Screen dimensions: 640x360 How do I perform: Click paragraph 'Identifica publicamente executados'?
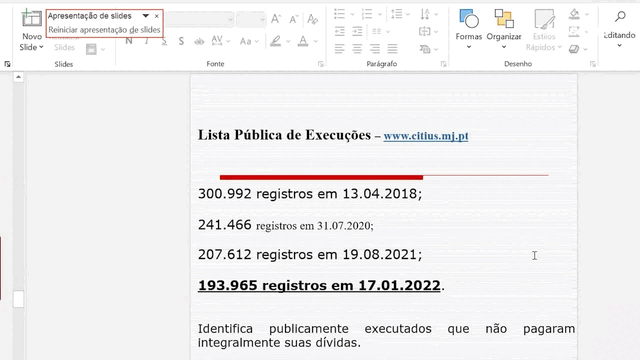(386, 336)
